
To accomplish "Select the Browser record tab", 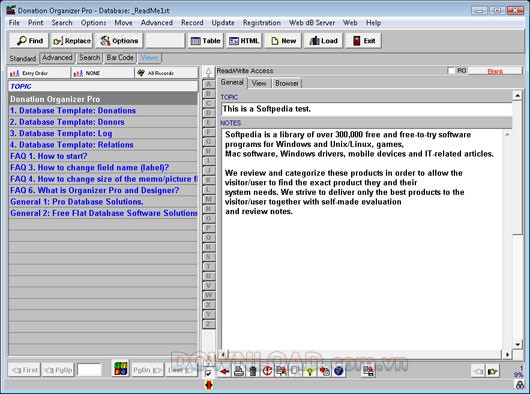I will pyautogui.click(x=287, y=83).
